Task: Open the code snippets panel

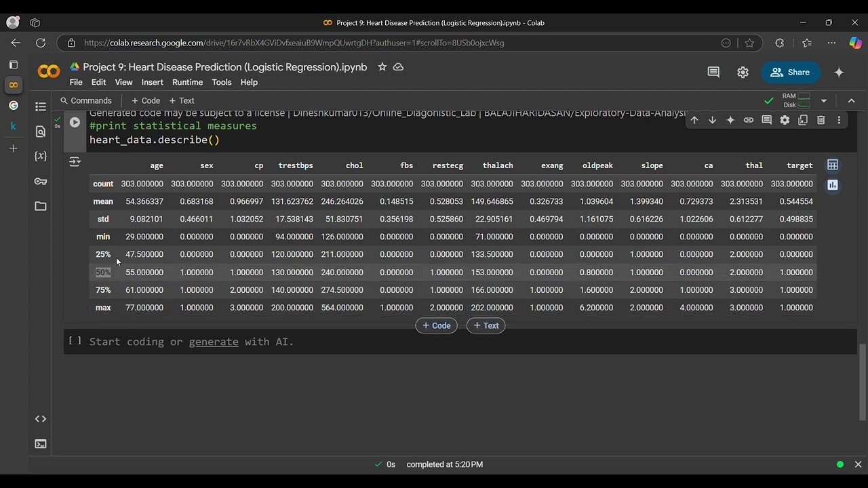Action: pos(41,419)
